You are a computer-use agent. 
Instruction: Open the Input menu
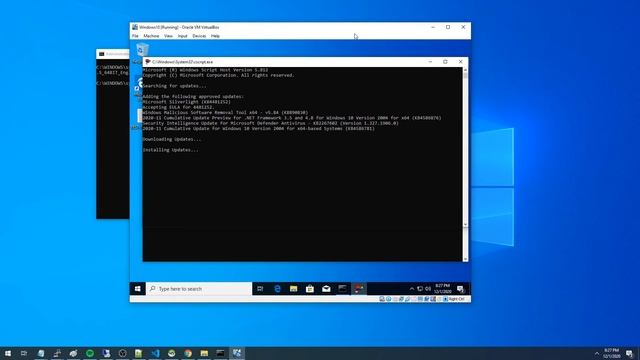[182, 36]
